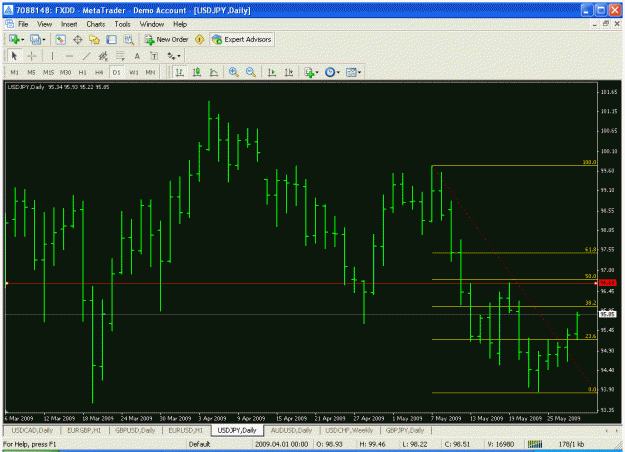Open the Charts menu
The image size is (625, 452).
click(96, 24)
